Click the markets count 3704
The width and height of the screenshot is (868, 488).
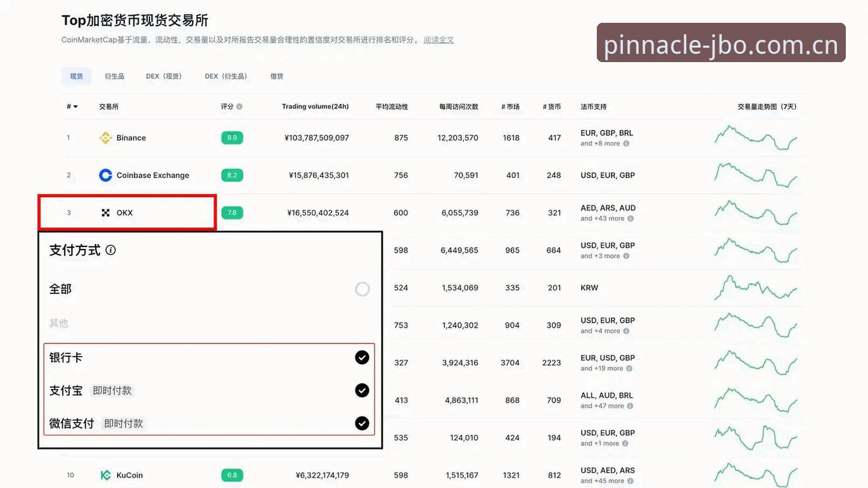(510, 363)
